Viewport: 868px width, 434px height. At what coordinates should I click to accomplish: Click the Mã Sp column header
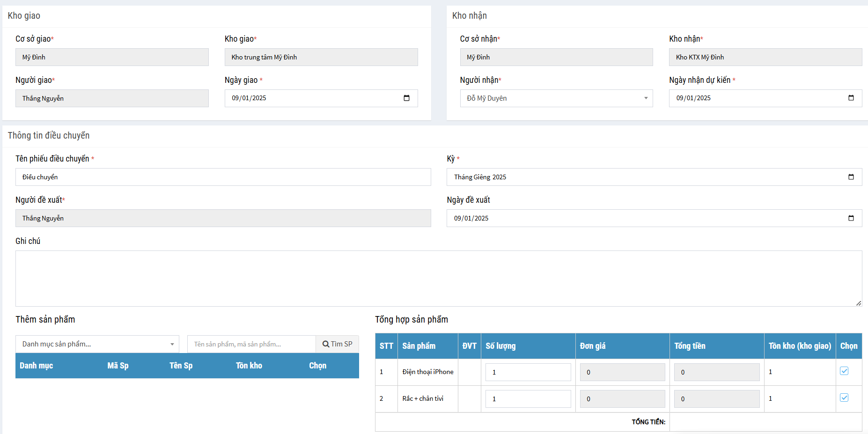point(118,366)
